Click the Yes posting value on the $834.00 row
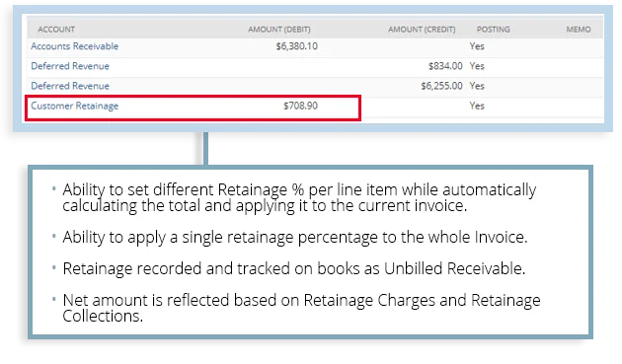This screenshot has width=622, height=364. [x=477, y=66]
